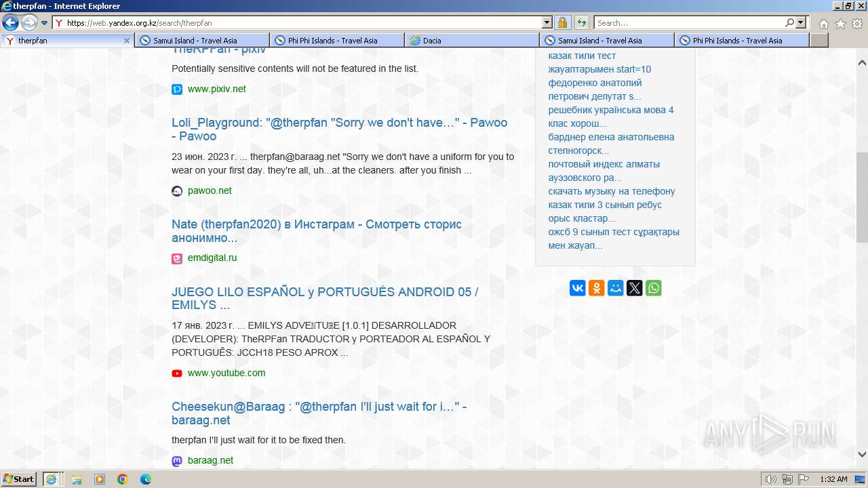Screen dimensions: 868x488
Task: Click the pawoo.net site icon
Action: tap(177, 191)
